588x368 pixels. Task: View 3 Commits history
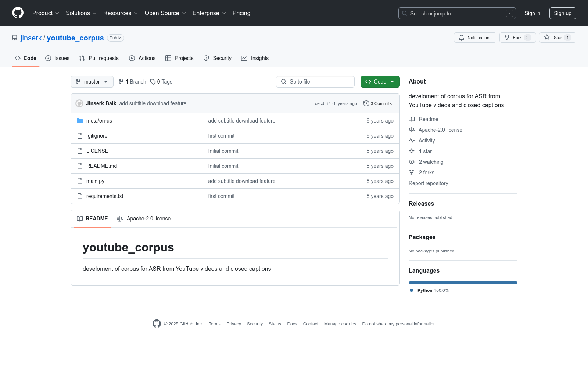378,103
